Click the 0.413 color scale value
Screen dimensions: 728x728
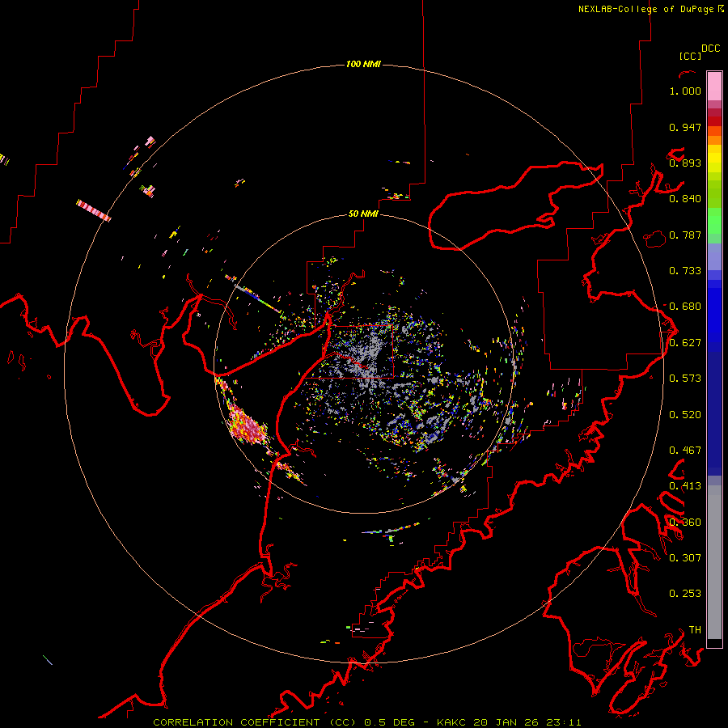[685, 486]
